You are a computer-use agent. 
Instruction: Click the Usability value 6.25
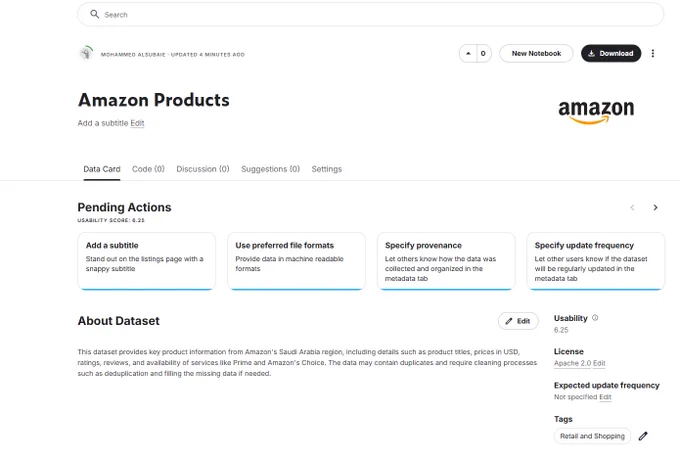click(x=561, y=330)
